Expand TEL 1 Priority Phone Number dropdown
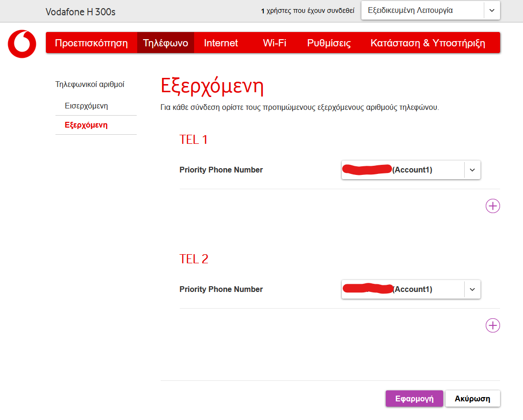This screenshot has width=523, height=420. tap(411, 170)
